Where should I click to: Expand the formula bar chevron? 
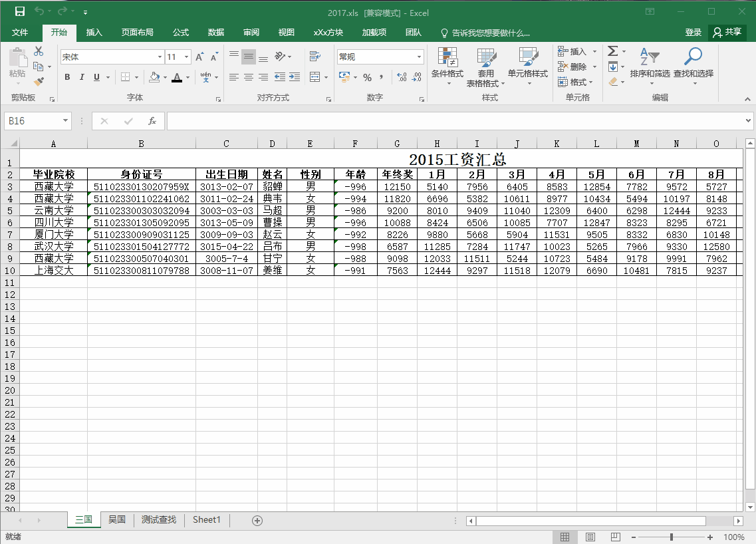[x=748, y=120]
